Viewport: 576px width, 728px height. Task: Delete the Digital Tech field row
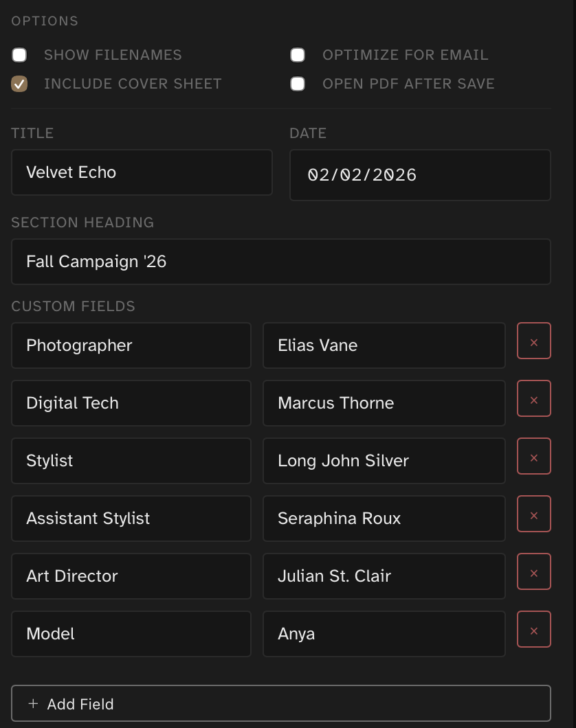(x=534, y=399)
